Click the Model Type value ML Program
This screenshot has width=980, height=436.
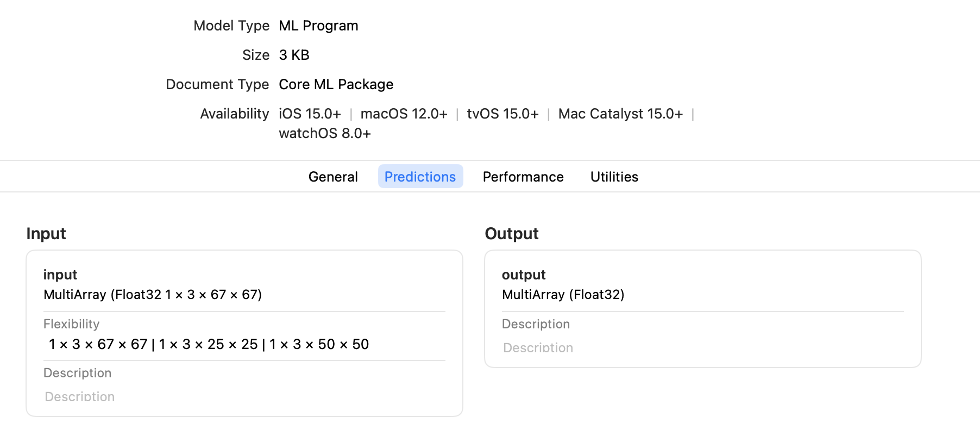tap(318, 26)
